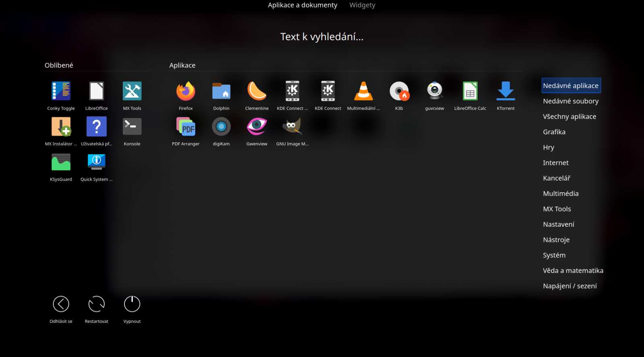The height and width of the screenshot is (357, 644).
Task: Launch MX Instalátor from favorites
Action: (61, 131)
